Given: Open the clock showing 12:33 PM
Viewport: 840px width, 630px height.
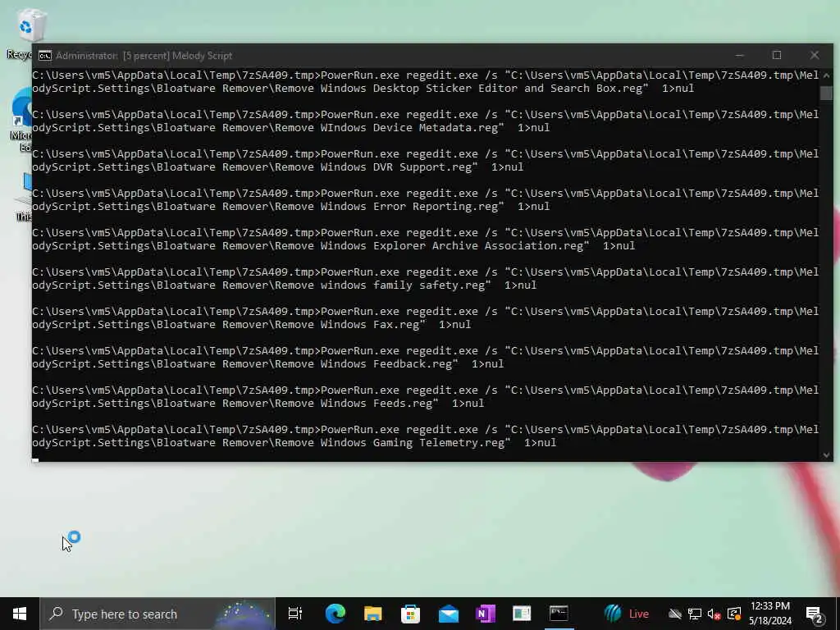Looking at the screenshot, I should point(770,614).
